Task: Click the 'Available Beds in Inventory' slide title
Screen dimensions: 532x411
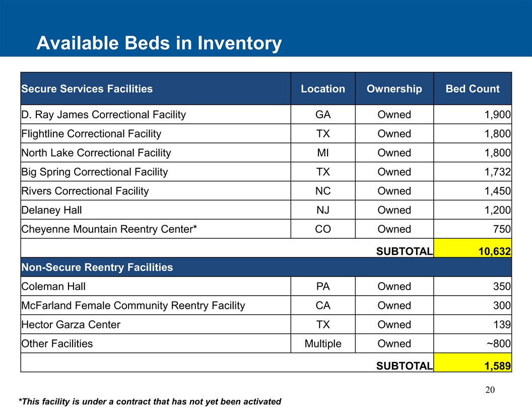Action: (x=159, y=44)
